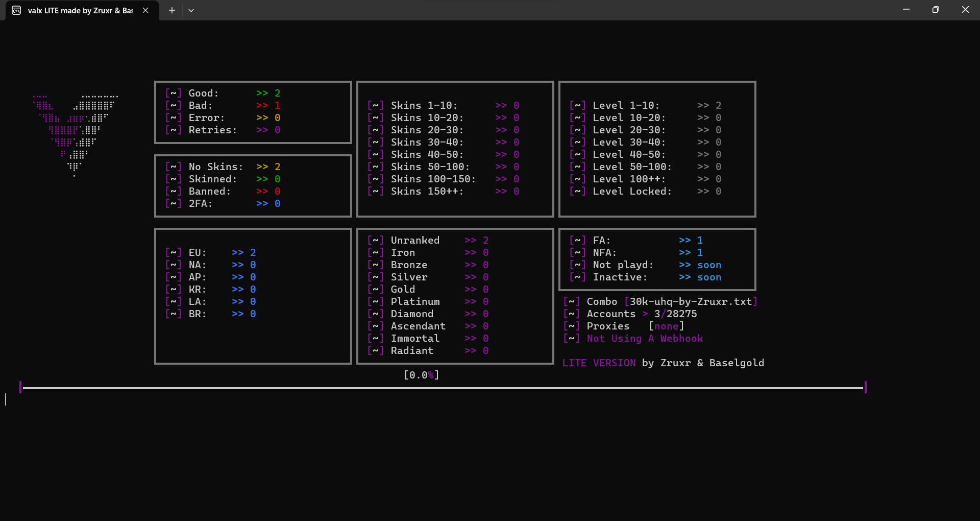
Task: Click the 'NFA:' stat line
Action: [636, 252]
